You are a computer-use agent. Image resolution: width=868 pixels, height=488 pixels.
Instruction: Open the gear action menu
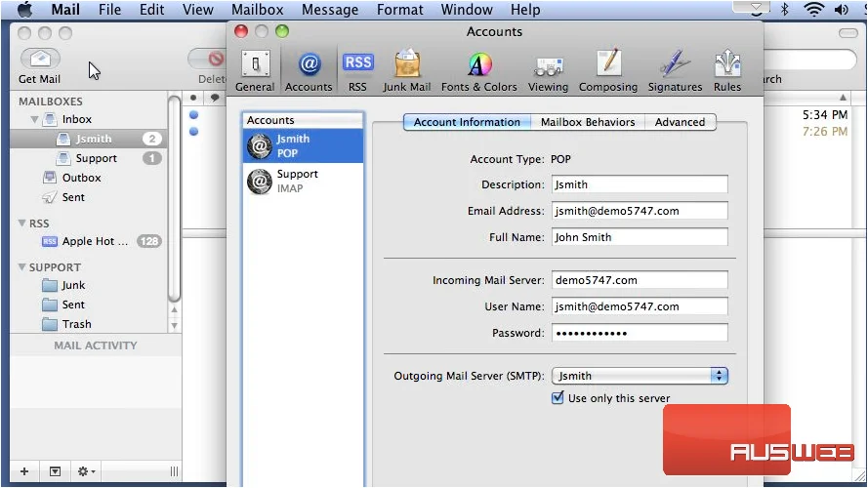pyautogui.click(x=86, y=471)
